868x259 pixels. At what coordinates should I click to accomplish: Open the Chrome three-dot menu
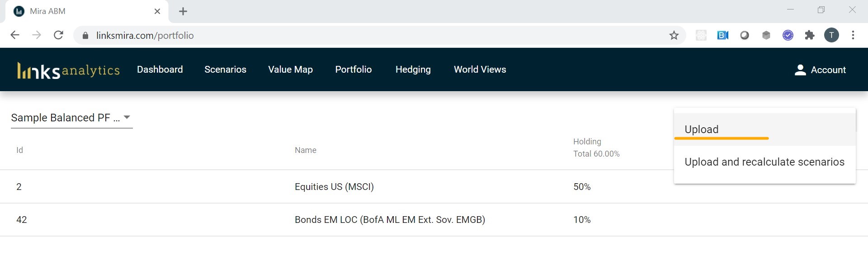853,35
